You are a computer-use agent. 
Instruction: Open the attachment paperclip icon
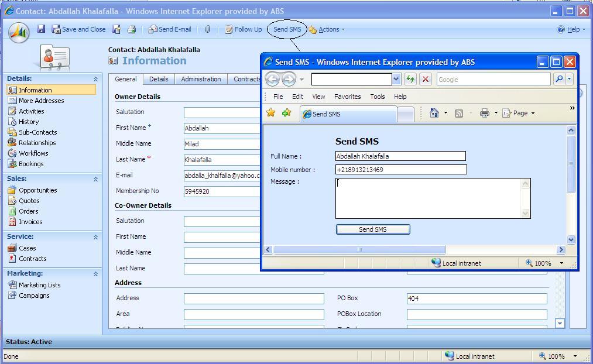point(207,29)
